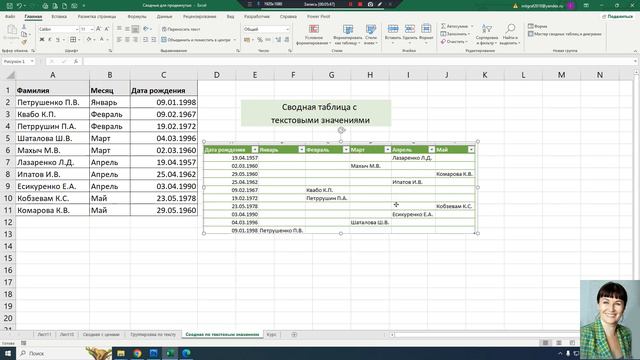This screenshot has width=640, height=360.
Task: Open Февраль column filter dropdown
Action: (x=346, y=150)
